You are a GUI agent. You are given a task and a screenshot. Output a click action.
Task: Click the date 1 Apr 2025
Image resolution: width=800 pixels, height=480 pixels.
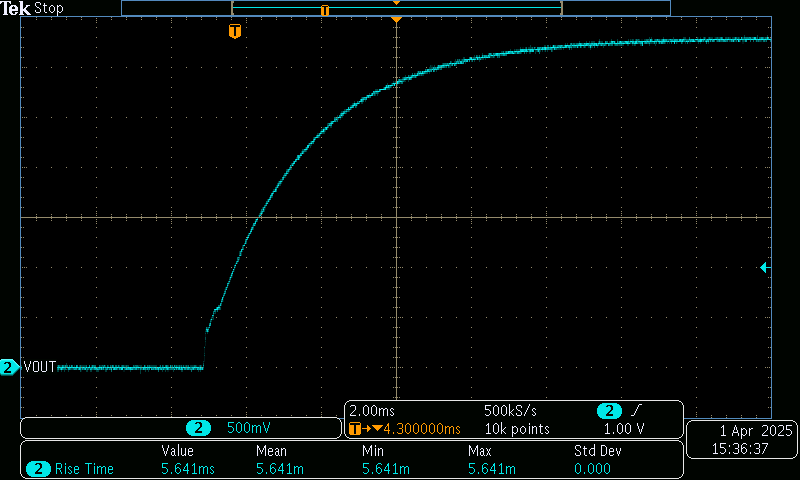pos(756,431)
